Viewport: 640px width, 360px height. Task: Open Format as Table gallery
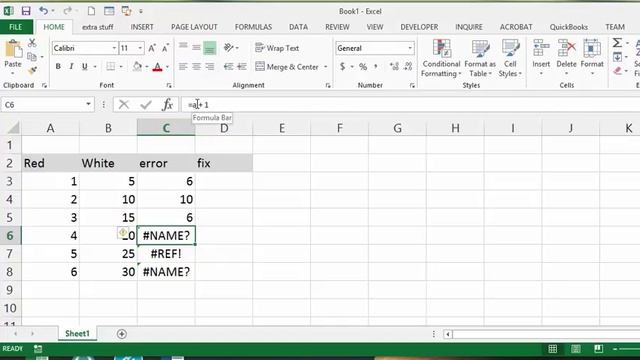pos(480,58)
